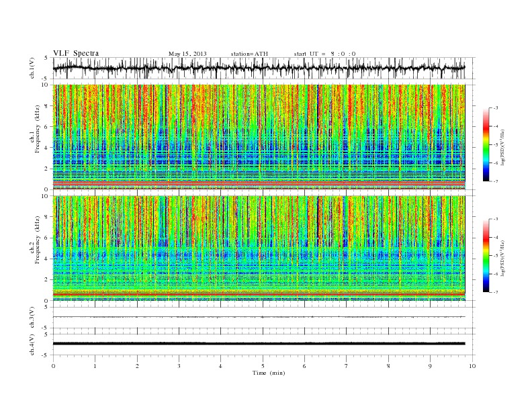The height and width of the screenshot is (411, 532).
Task: Click the '2' tick label on time axis
Action: (x=137, y=366)
